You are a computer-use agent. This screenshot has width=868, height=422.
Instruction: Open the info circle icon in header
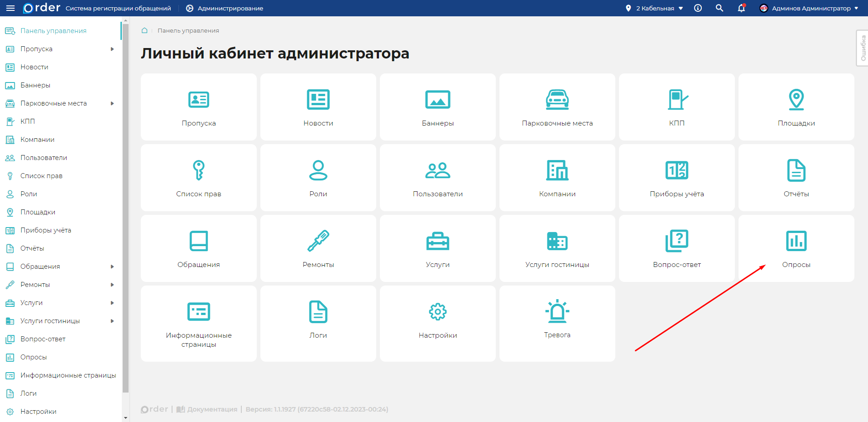click(698, 8)
